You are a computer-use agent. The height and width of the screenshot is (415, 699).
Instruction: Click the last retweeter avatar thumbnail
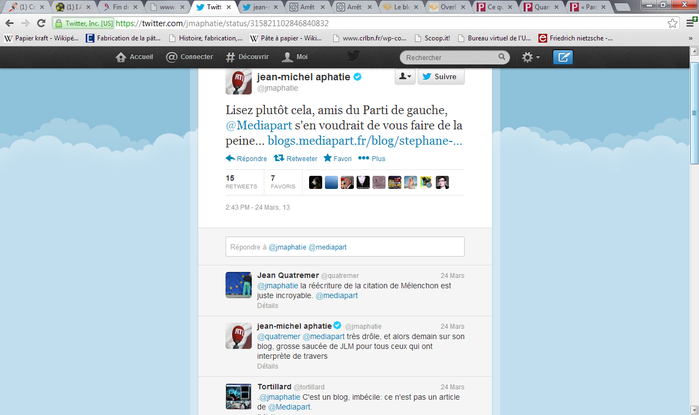442,182
